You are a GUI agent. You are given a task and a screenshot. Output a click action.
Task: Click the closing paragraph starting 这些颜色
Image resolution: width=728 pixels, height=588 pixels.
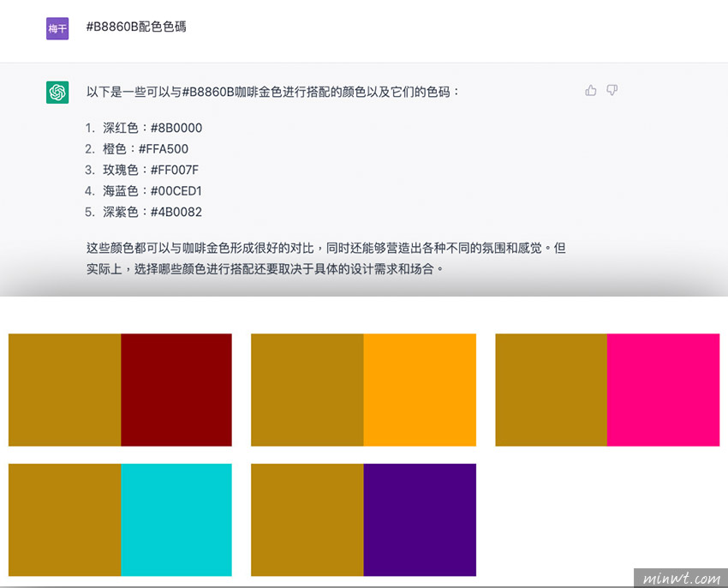326,259
